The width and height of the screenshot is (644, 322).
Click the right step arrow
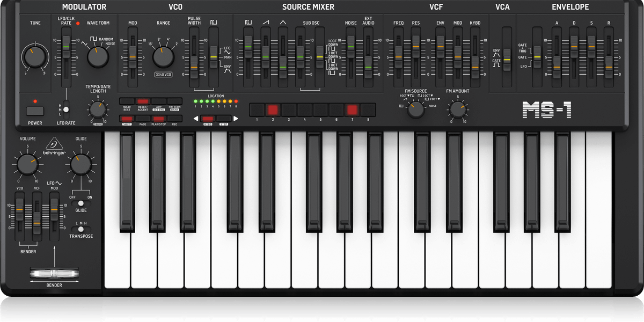tap(236, 119)
